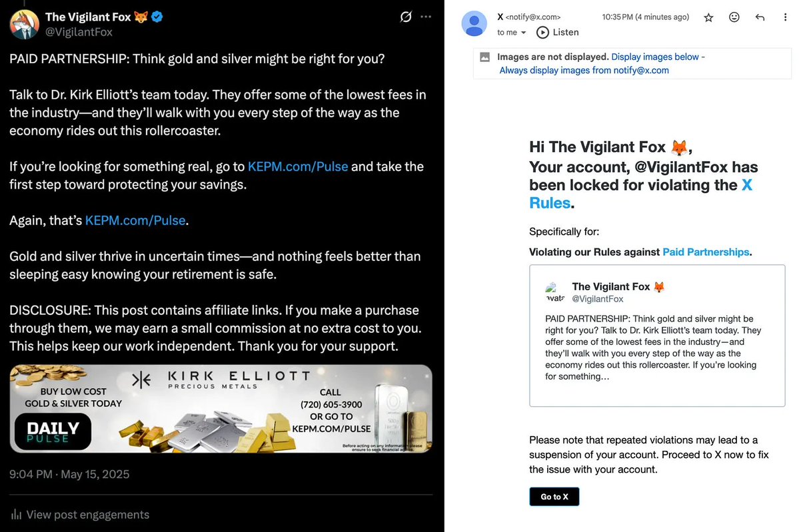Add an emoji reaction to the email
799x532 pixels.
(734, 18)
